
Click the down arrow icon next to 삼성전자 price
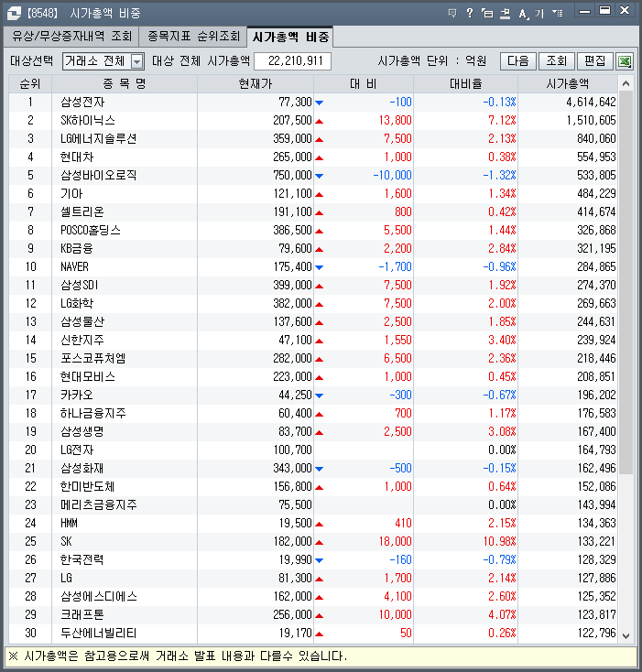coord(320,103)
